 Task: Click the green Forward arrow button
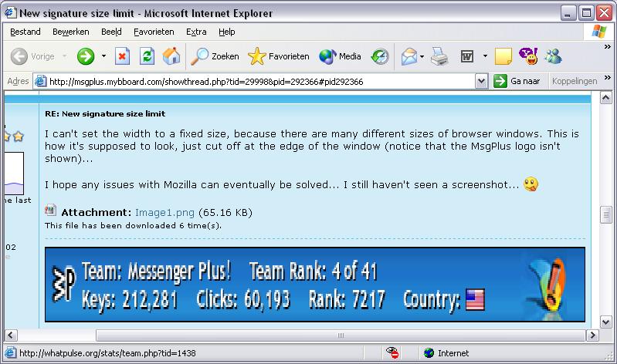(86, 56)
